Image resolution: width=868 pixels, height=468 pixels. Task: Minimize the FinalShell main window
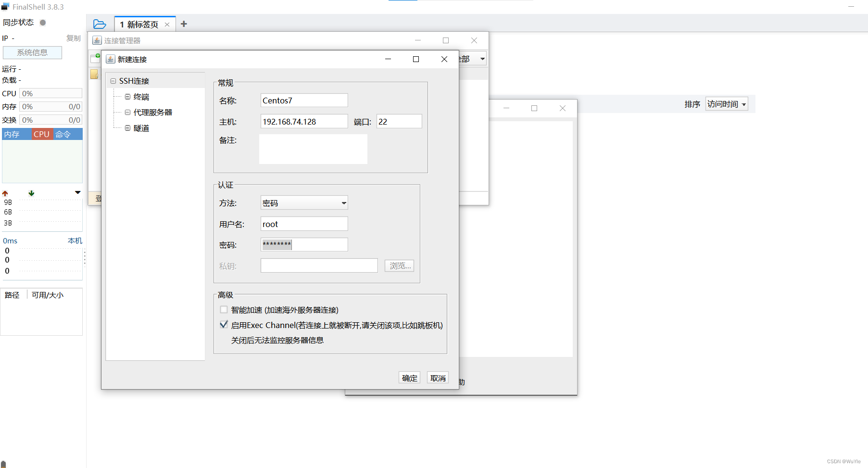pos(851,7)
